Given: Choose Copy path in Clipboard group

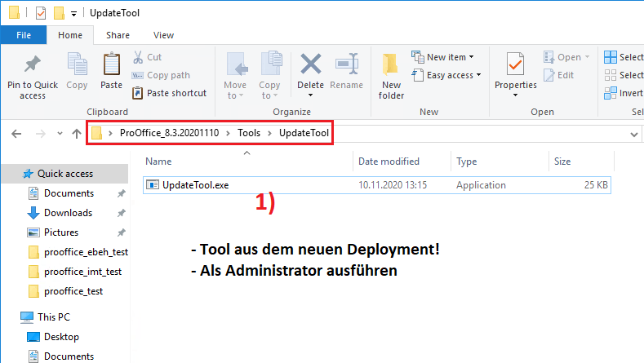Looking at the screenshot, I should pos(161,75).
